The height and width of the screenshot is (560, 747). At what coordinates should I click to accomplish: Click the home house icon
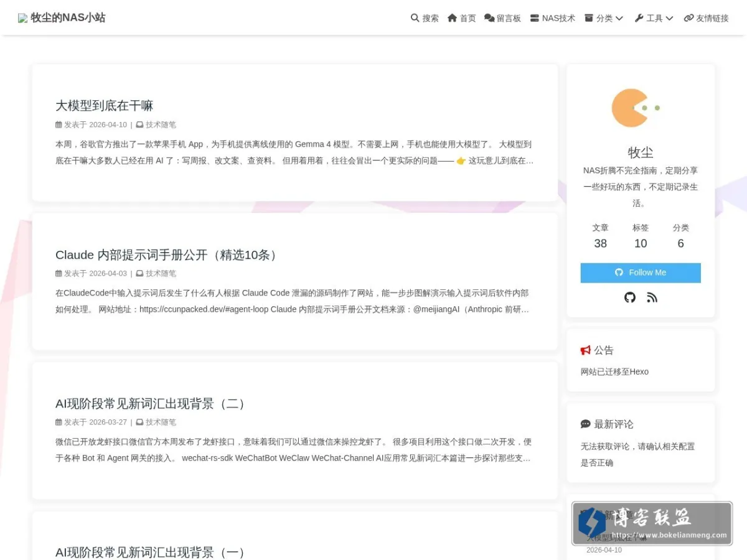tap(453, 18)
